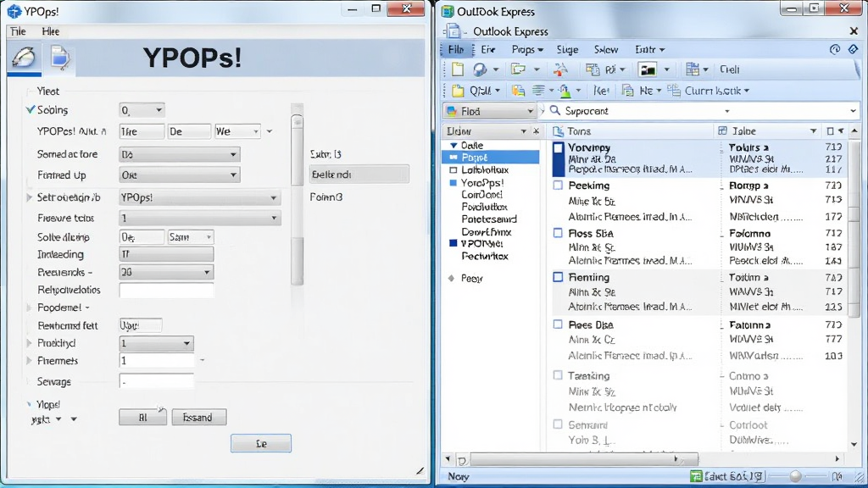
Task: Click the magnifier search icon in Outlook
Action: 554,111
